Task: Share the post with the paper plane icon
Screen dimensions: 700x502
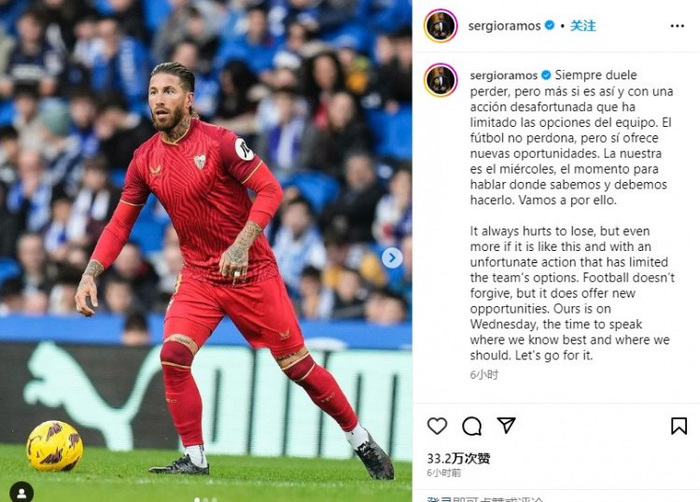Action: [506, 425]
